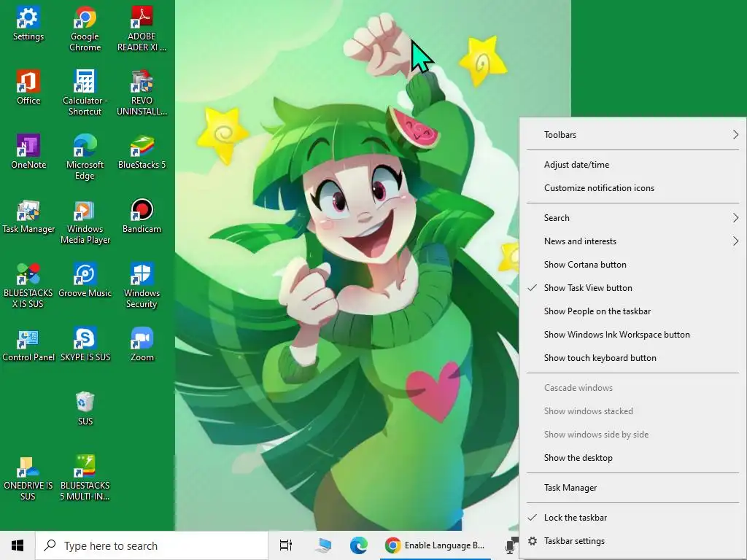Select the OneNote desktop icon
This screenshot has height=560, width=747.
(28, 152)
